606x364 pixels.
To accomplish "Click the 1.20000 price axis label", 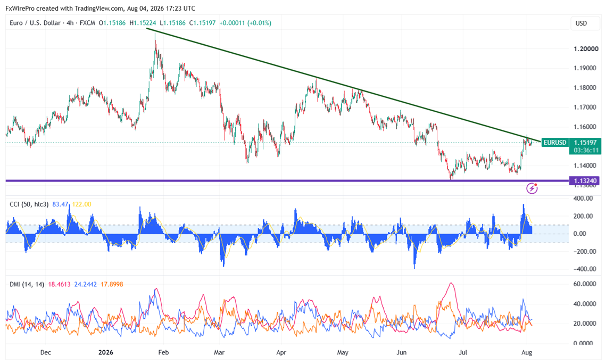I will [x=586, y=49].
